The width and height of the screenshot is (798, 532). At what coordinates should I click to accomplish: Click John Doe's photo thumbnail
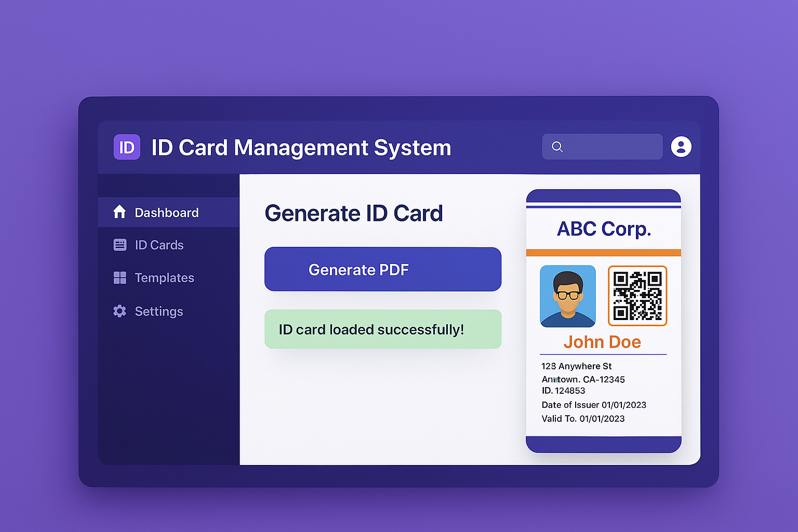point(568,296)
